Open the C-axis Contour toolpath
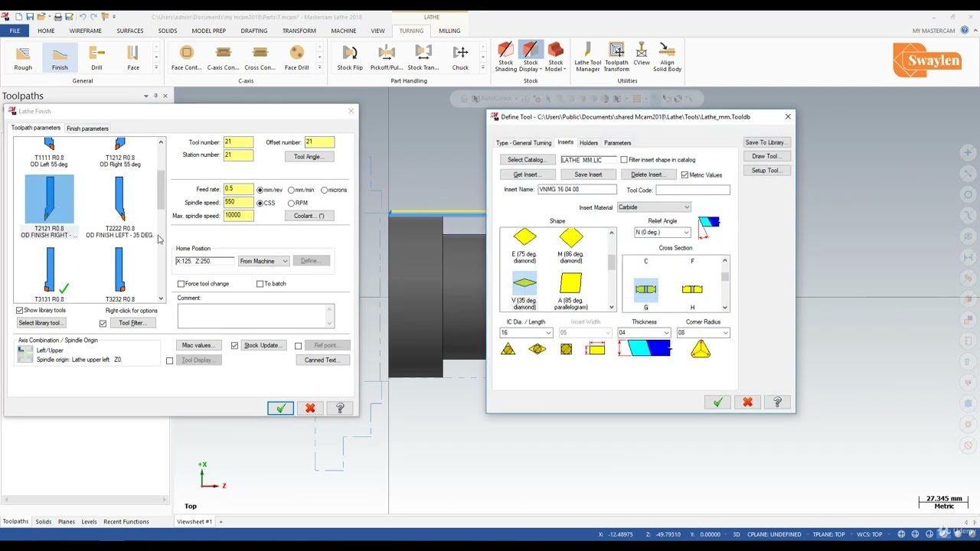Screen dimensions: 980x551 click(223, 57)
